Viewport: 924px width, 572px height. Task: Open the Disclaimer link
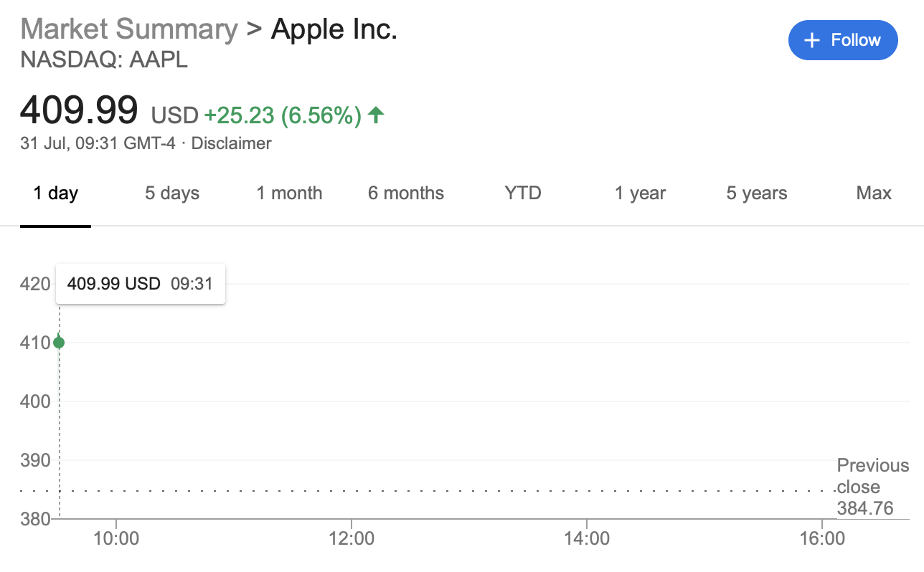tap(231, 143)
